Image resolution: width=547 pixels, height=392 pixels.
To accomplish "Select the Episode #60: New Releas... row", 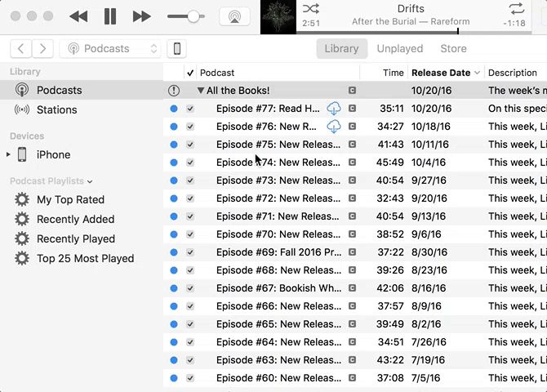I will 355,378.
